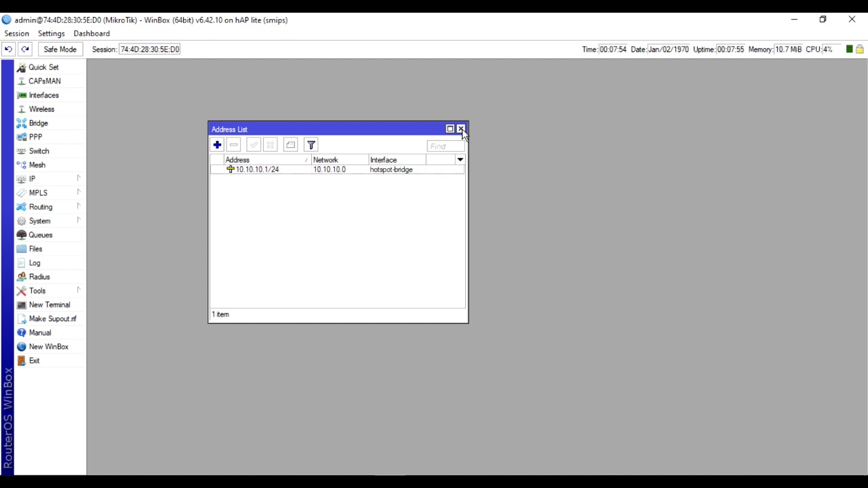This screenshot has width=868, height=488.
Task: Open the columns dropdown in Address List
Action: click(x=460, y=160)
